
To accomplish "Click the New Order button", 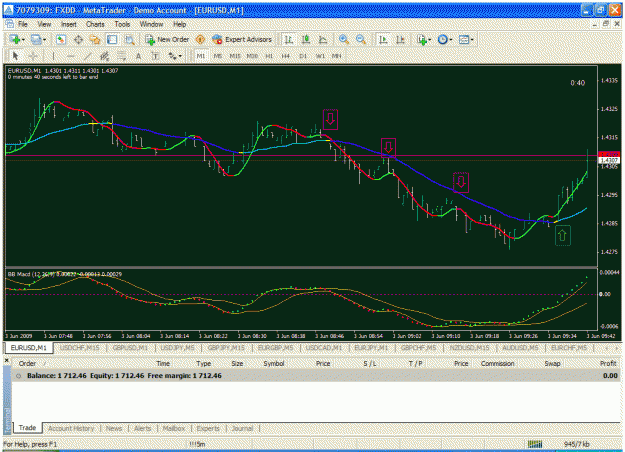I will [x=167, y=39].
